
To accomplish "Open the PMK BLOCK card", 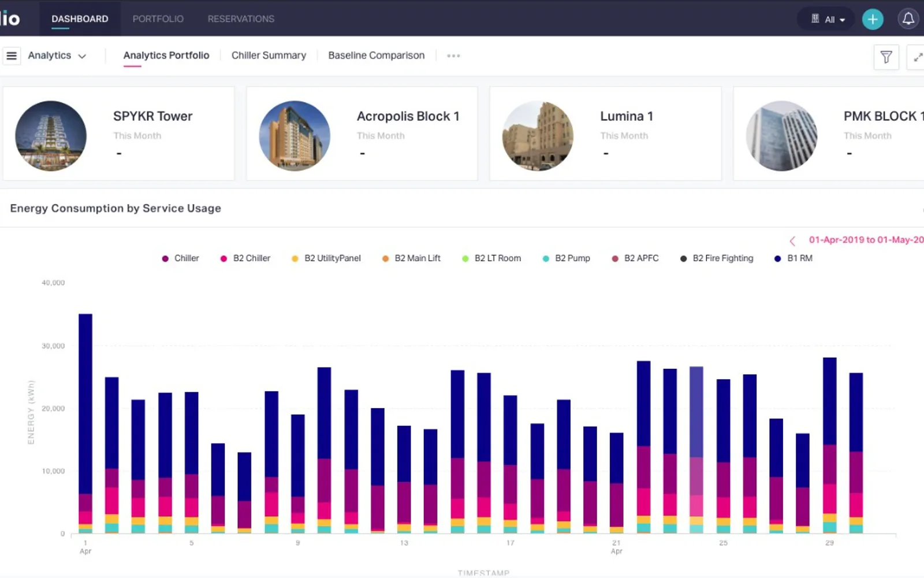I will 829,134.
